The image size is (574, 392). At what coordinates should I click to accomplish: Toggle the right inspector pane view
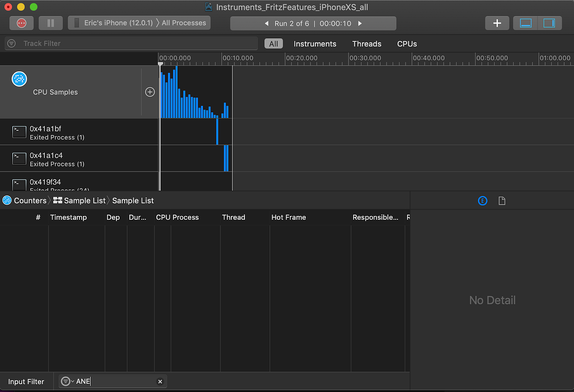pyautogui.click(x=549, y=23)
